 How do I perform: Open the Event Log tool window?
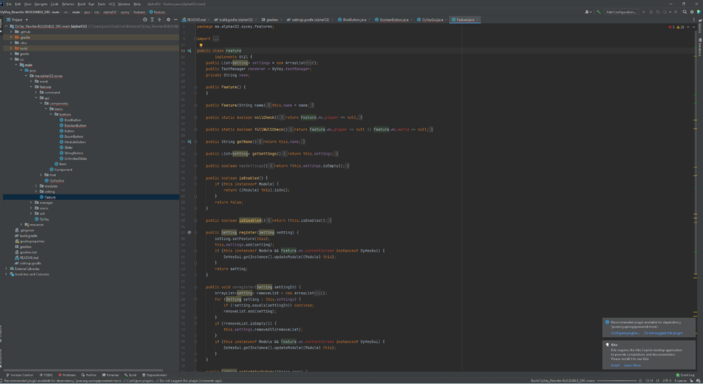[x=686, y=375]
